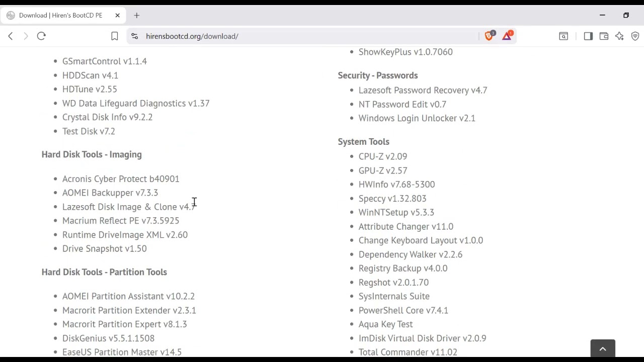This screenshot has height=362, width=644.
Task: Click the browser back arrow
Action: tap(11, 36)
